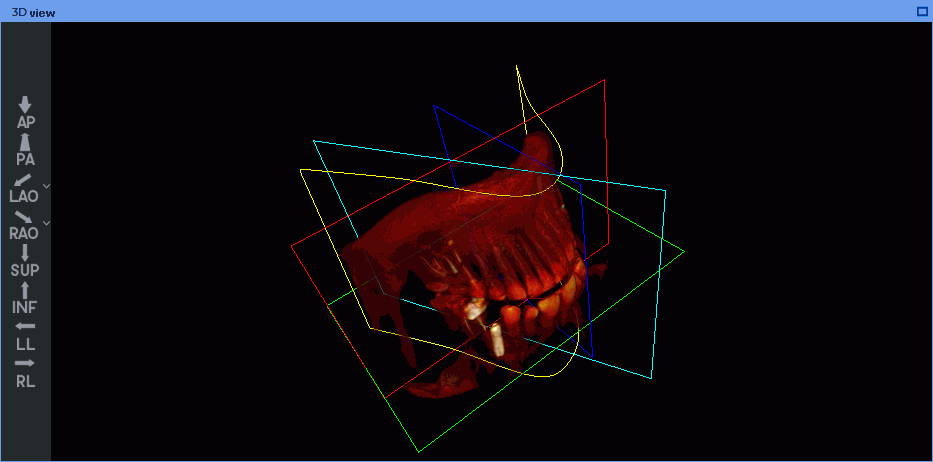
Task: Switch to the RL right lateral view
Action: click(x=25, y=373)
